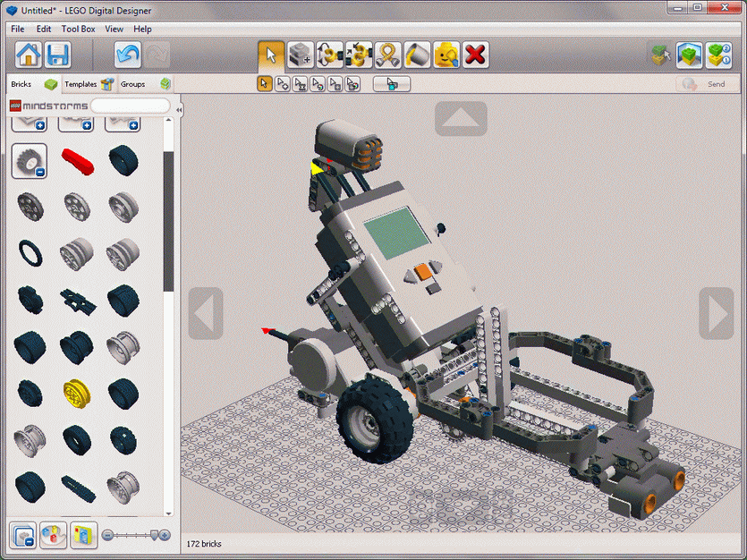Activate the red X Delete tool
The height and width of the screenshot is (560, 747).
pos(475,55)
